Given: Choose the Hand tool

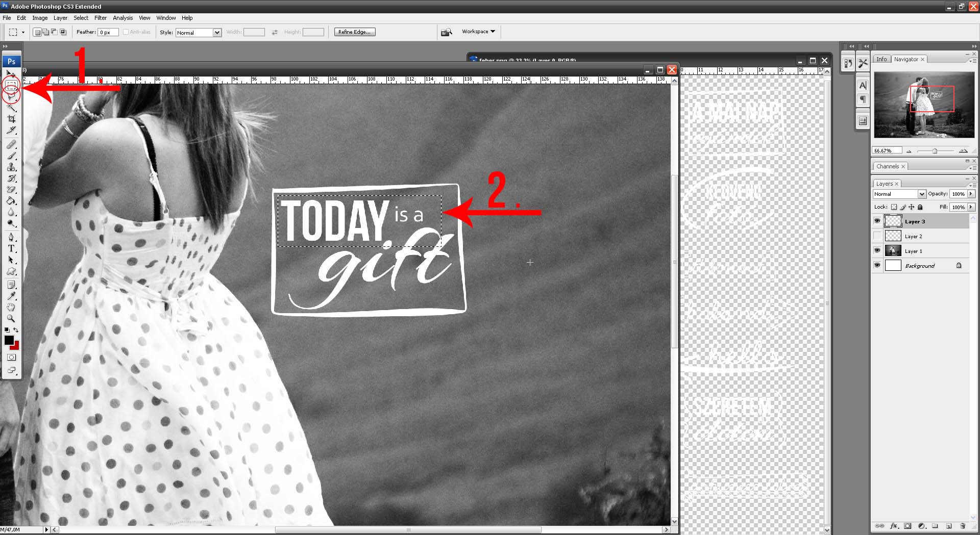Looking at the screenshot, I should pos(11,307).
